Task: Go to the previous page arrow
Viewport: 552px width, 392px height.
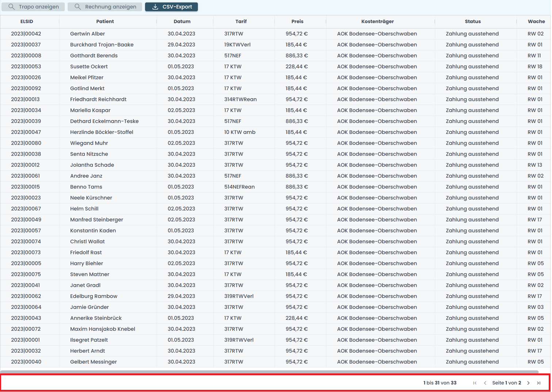Action: click(485, 383)
